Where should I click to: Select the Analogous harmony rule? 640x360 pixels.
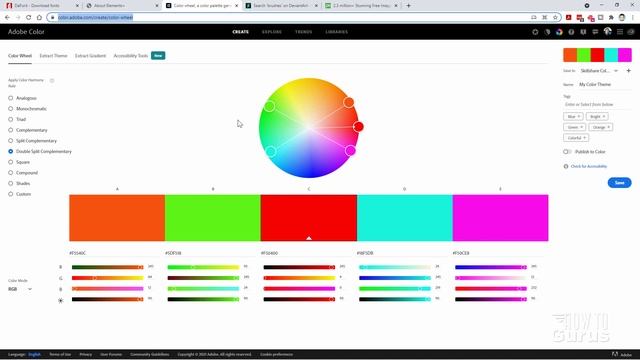coord(11,98)
